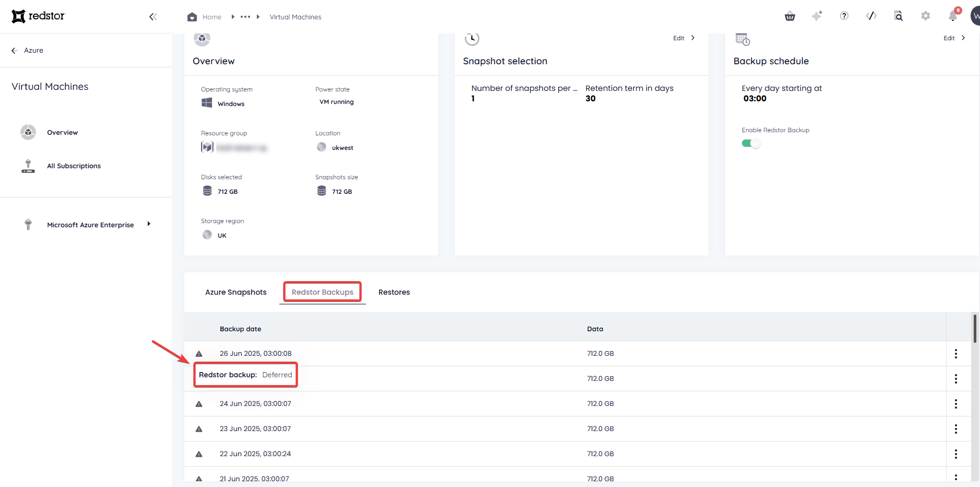The width and height of the screenshot is (980, 487).
Task: Click the 03:00 schedule time value
Action: click(755, 99)
